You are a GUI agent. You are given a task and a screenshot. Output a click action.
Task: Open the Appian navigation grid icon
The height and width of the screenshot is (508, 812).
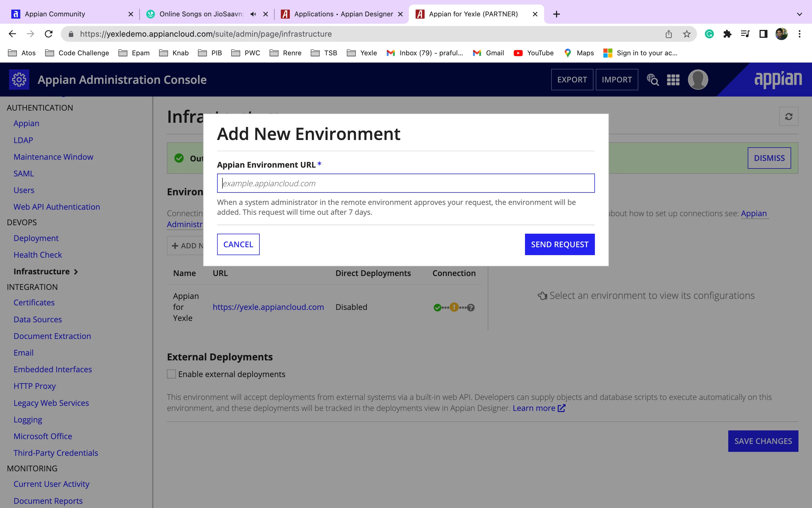[x=673, y=80]
